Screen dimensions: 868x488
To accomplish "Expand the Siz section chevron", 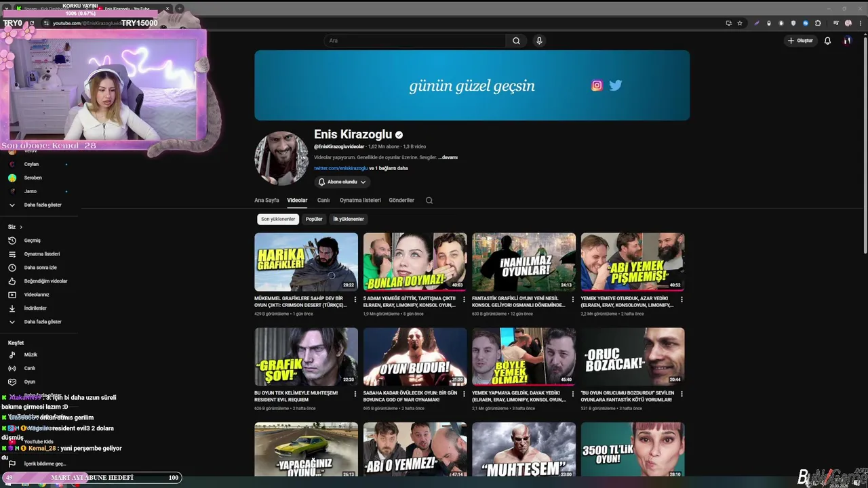I will point(21,227).
